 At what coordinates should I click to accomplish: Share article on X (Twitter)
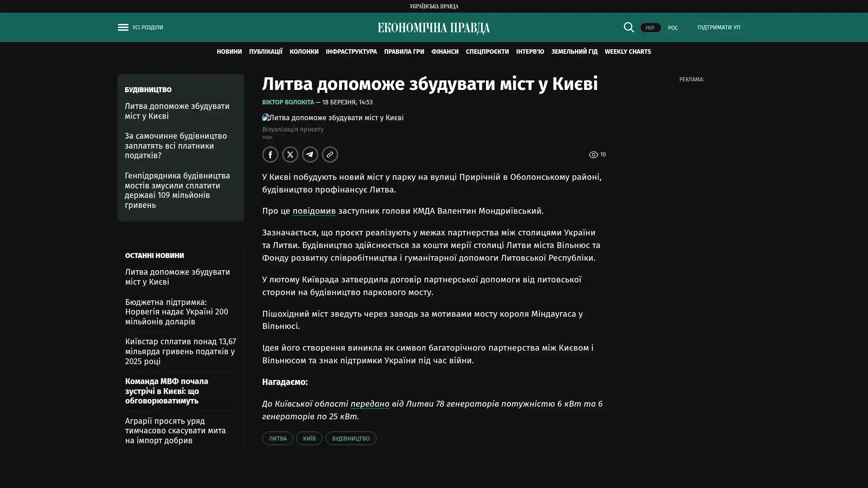pyautogui.click(x=290, y=155)
